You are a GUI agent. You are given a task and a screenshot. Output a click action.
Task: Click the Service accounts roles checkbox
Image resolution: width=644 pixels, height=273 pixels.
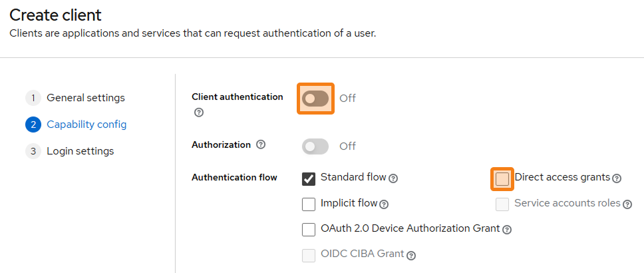coord(502,204)
